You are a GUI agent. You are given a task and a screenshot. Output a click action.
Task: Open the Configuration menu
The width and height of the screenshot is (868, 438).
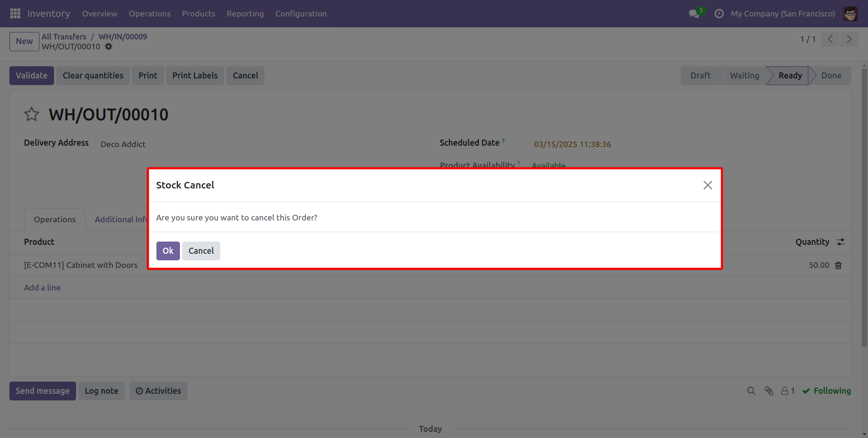[301, 14]
